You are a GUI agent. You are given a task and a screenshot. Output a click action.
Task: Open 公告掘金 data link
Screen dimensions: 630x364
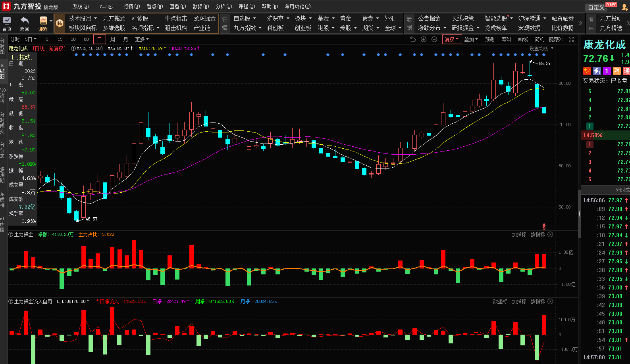pyautogui.click(x=429, y=18)
